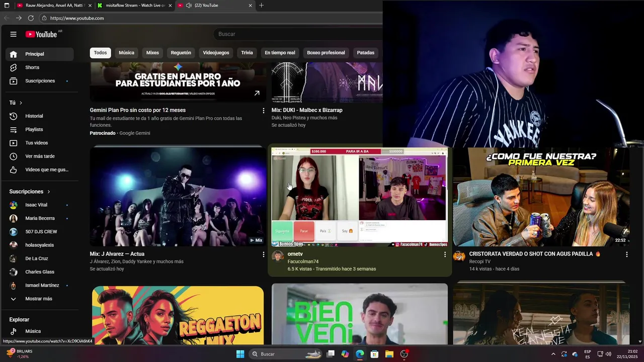The width and height of the screenshot is (644, 362).
Task: Go to Principal home page
Action: (x=39, y=54)
